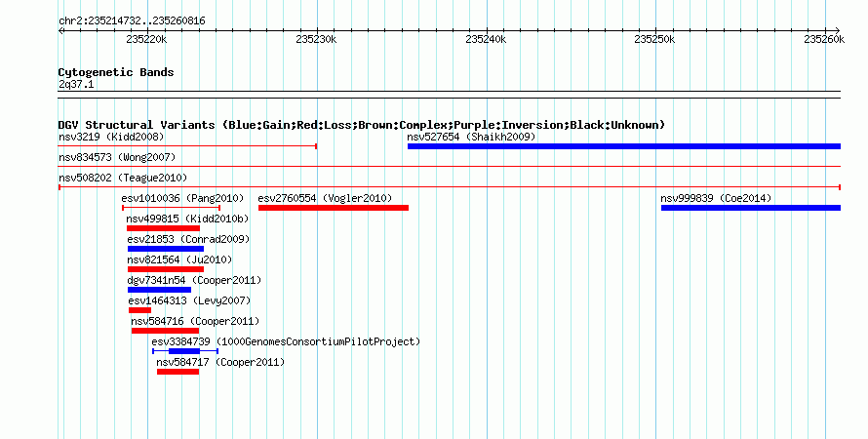Click the esv2760554 thick red loss bar

point(334,208)
